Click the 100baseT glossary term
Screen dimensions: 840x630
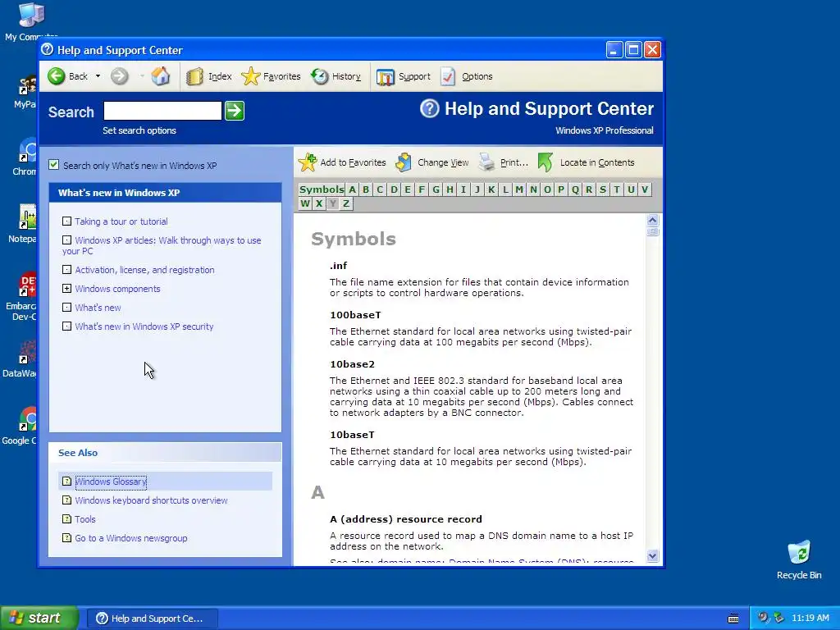pyautogui.click(x=355, y=315)
